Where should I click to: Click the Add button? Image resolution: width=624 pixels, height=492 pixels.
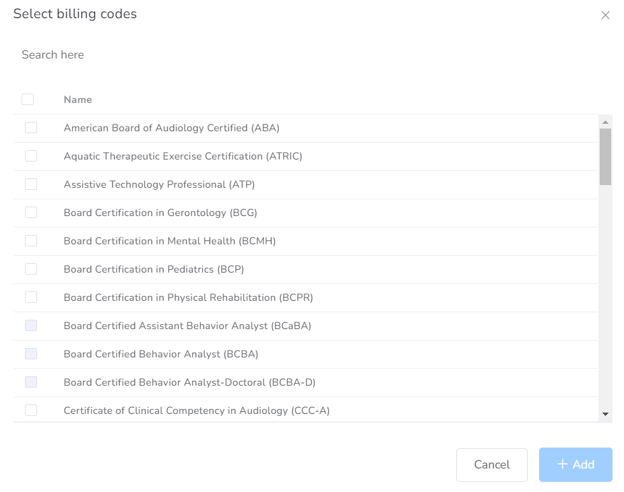tap(575, 465)
